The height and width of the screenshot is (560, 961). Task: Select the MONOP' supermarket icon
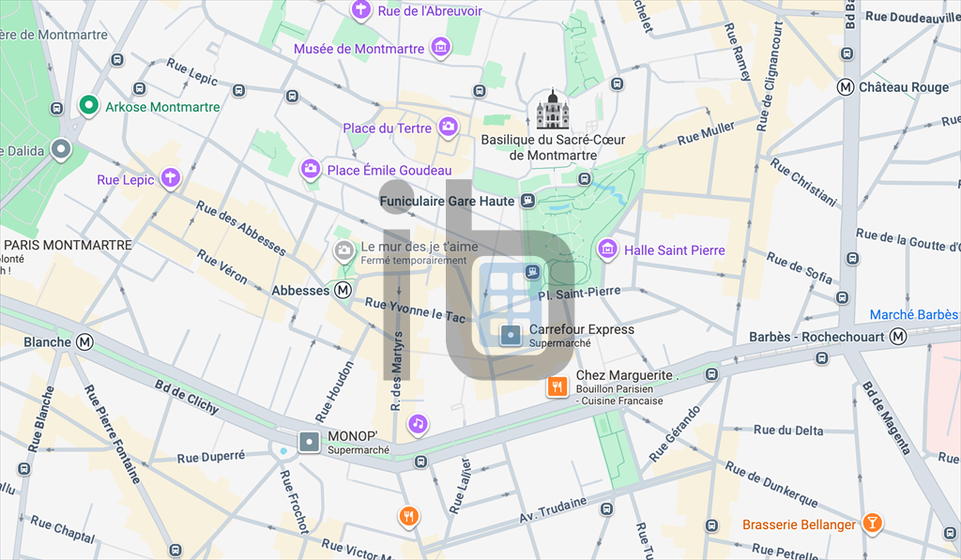pos(309,441)
